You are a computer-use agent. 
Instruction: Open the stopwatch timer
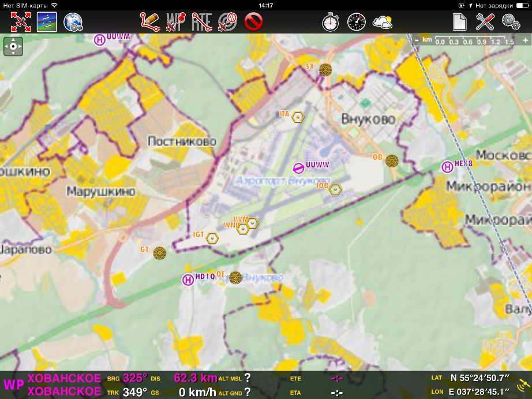(331, 22)
